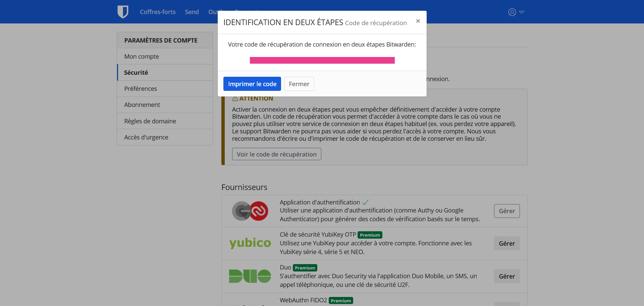Expand the account dropdown chevron

point(522,12)
